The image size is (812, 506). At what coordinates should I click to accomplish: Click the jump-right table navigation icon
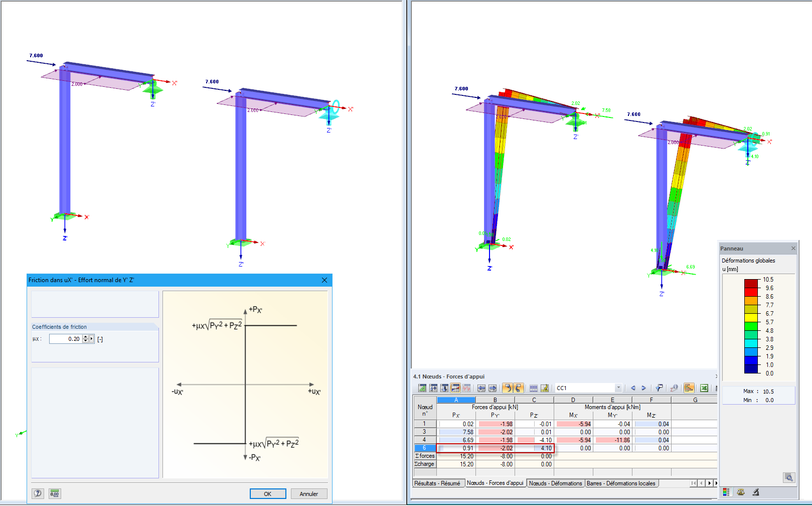pos(493,388)
